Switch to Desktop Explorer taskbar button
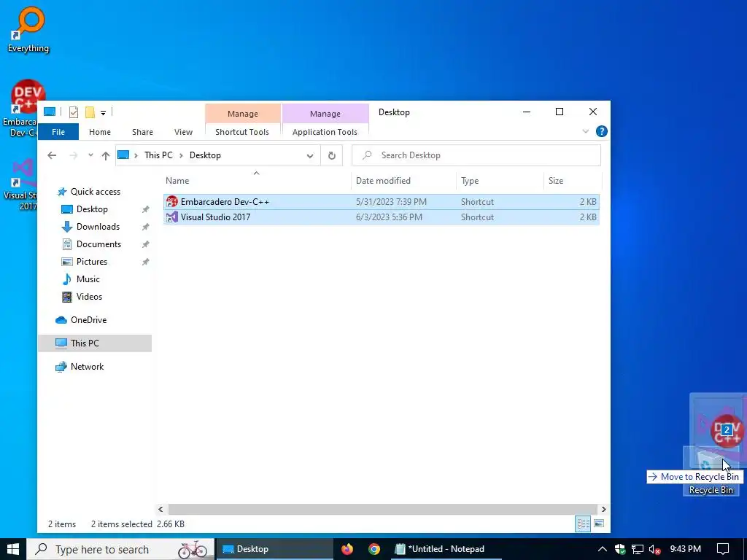 tap(274, 549)
